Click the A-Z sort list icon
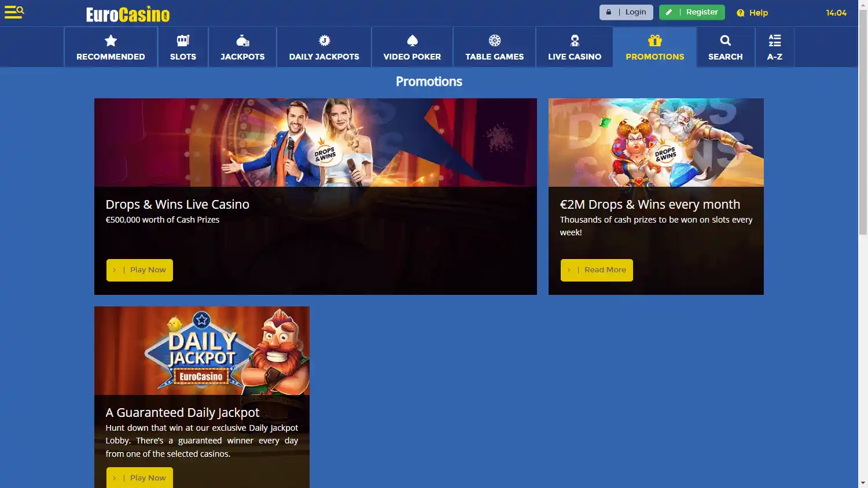Viewport: 868px width, 488px height. coord(775,40)
